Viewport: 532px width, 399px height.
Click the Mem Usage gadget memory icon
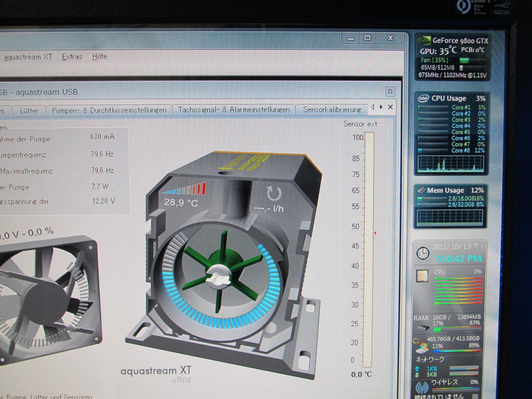point(421,191)
